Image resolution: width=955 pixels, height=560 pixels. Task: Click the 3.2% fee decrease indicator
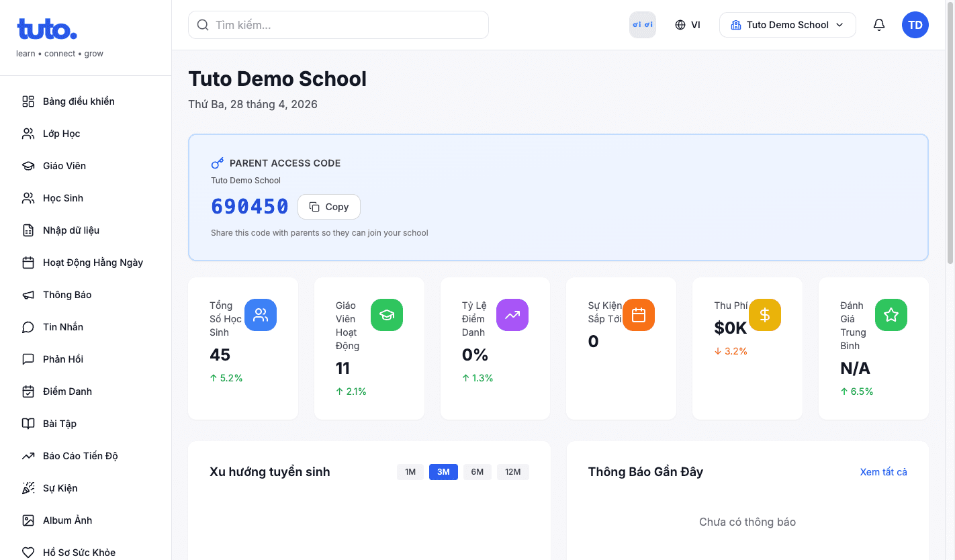(x=731, y=351)
